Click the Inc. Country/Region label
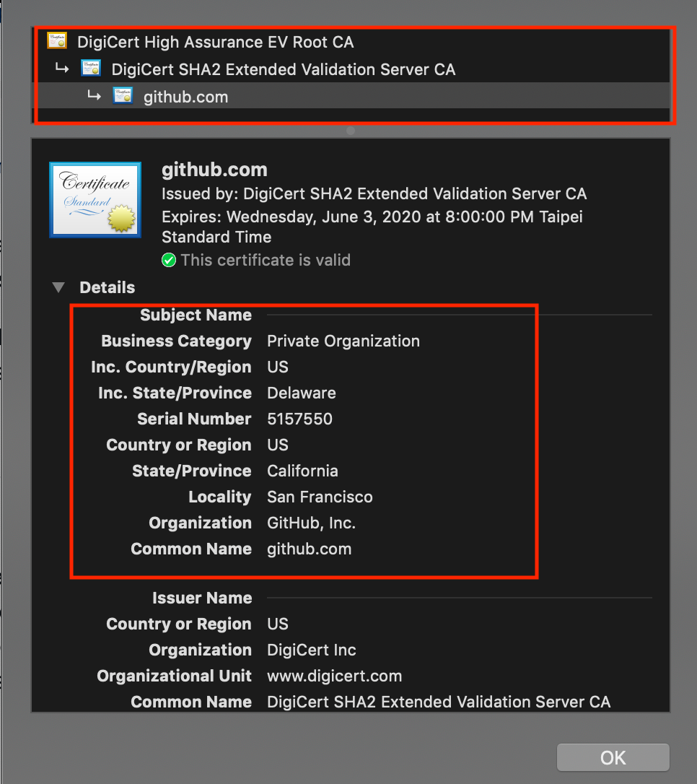Viewport: 697px width, 784px height. pos(172,367)
